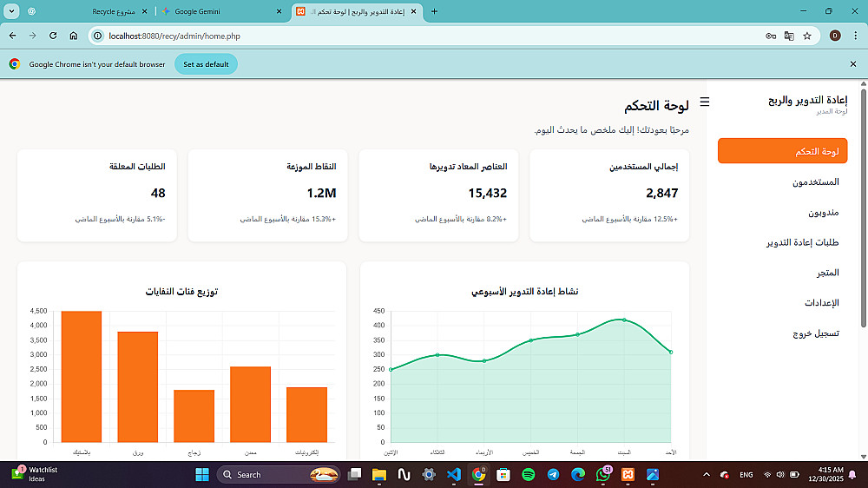Open password manager key icon

(x=771, y=36)
